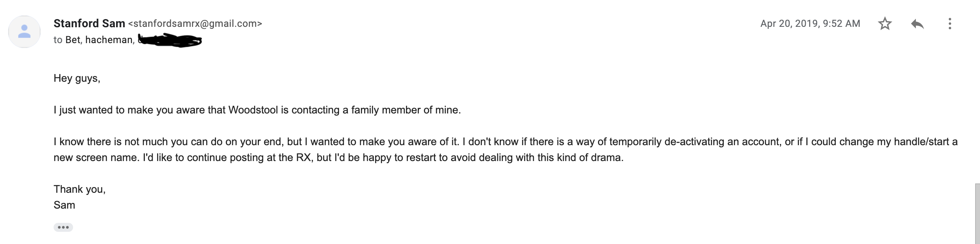
Task: Click the Apr 20, 2019 timestamp
Action: coord(810,24)
